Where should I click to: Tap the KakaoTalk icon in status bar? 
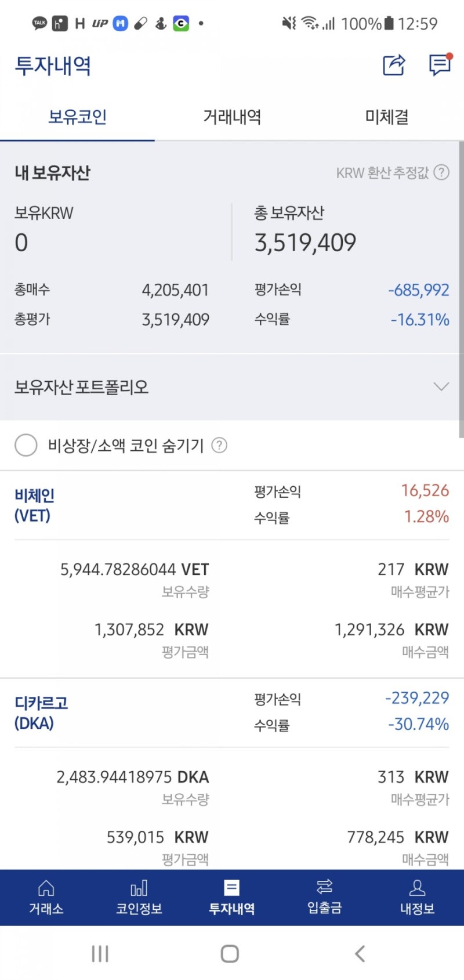coord(39,23)
